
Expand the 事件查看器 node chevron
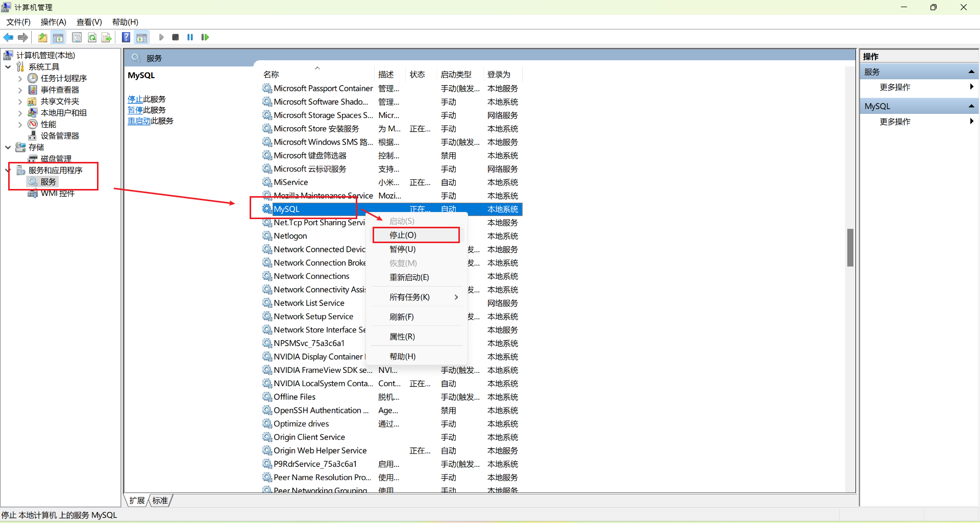[20, 90]
